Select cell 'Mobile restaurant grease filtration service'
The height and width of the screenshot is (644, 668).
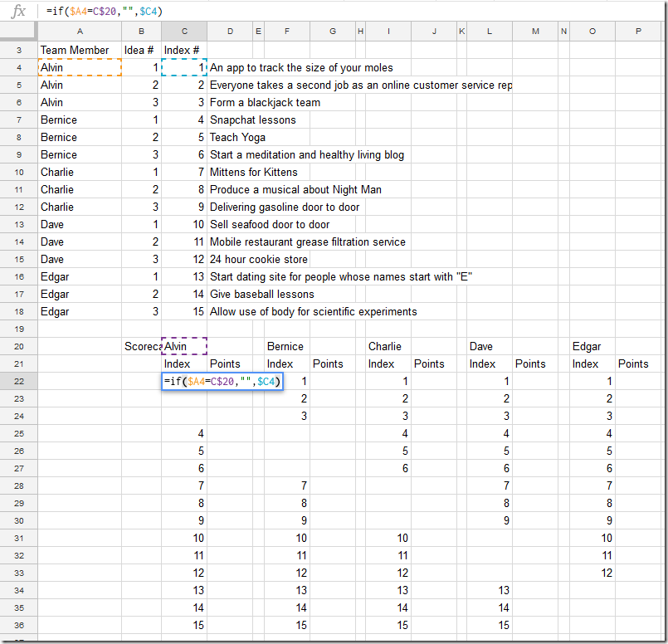pyautogui.click(x=308, y=242)
